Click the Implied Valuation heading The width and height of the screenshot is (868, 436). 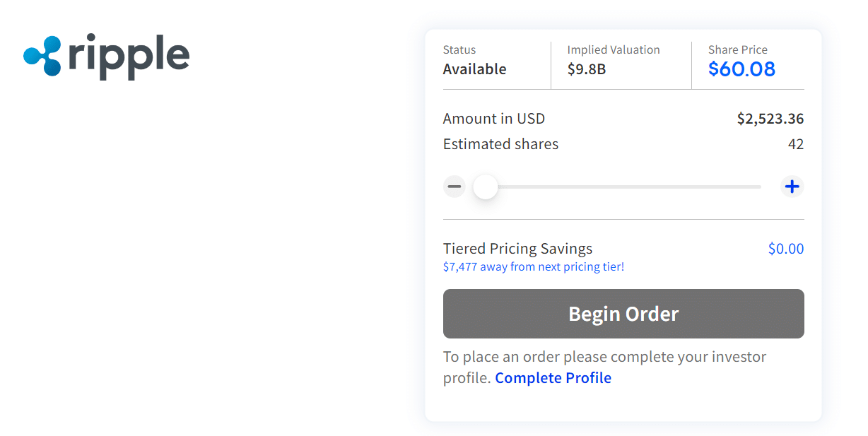[x=613, y=50]
